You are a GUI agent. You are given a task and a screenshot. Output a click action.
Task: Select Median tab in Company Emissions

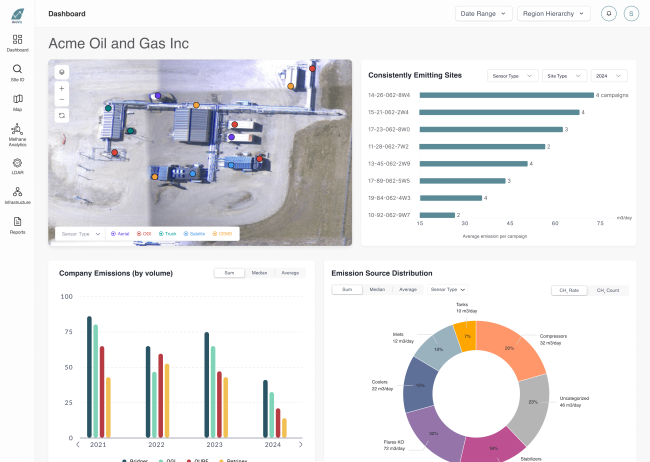click(259, 273)
